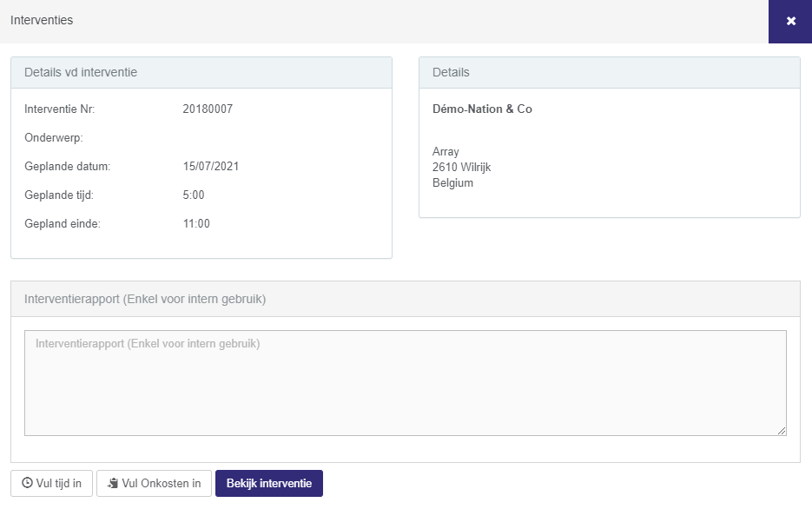Screen dimensions: 812x509
Task: Click the 'Details vd interventie' panel header
Action: click(201, 72)
